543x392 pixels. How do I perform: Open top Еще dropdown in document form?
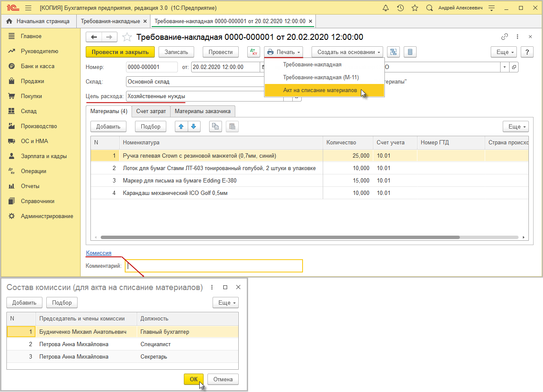pyautogui.click(x=504, y=52)
